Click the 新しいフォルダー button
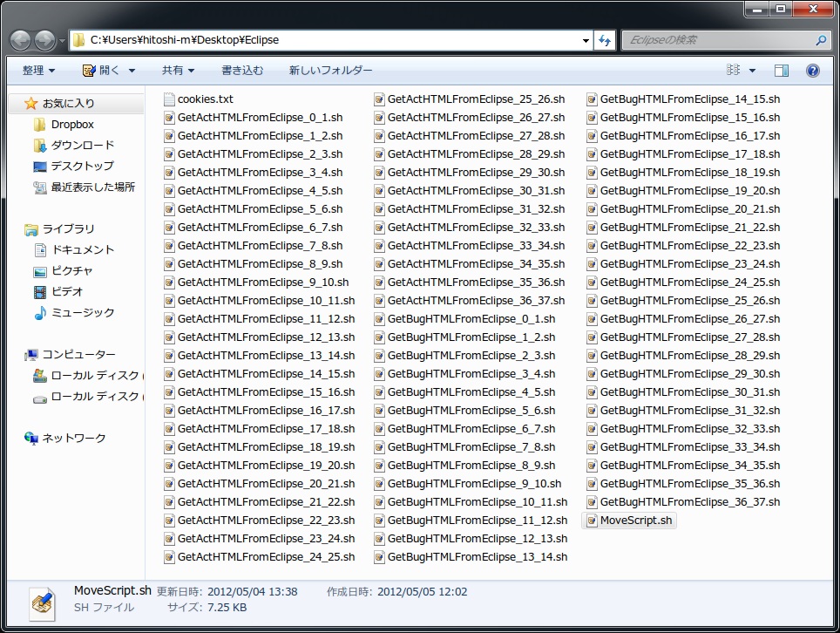 pos(330,71)
